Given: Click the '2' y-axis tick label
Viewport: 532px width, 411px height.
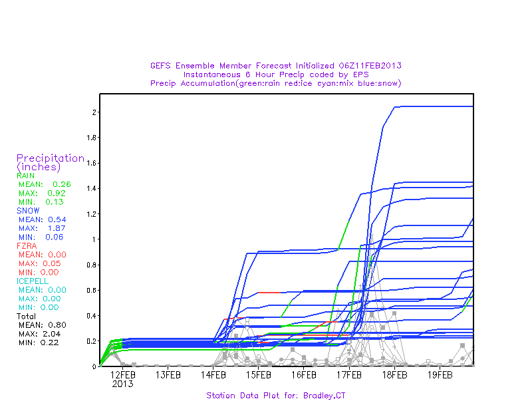Looking at the screenshot, I should coord(94,112).
